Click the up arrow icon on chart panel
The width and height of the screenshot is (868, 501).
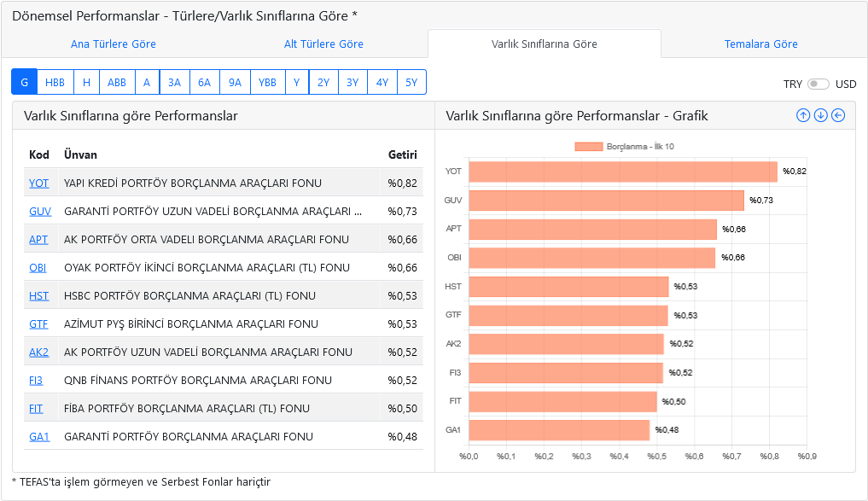pos(803,114)
